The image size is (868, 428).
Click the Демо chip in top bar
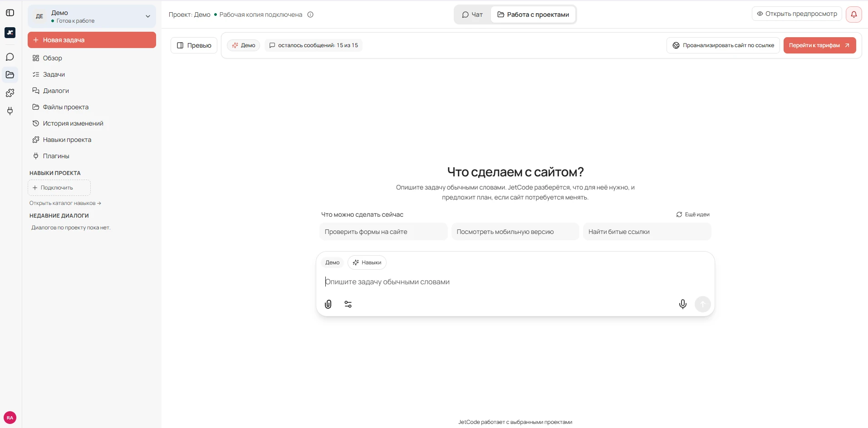click(x=244, y=45)
